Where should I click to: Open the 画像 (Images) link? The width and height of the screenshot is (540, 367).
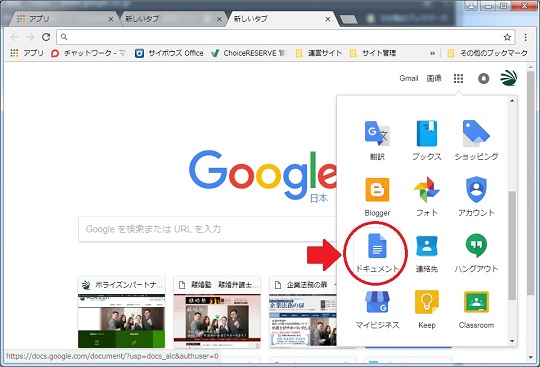434,78
